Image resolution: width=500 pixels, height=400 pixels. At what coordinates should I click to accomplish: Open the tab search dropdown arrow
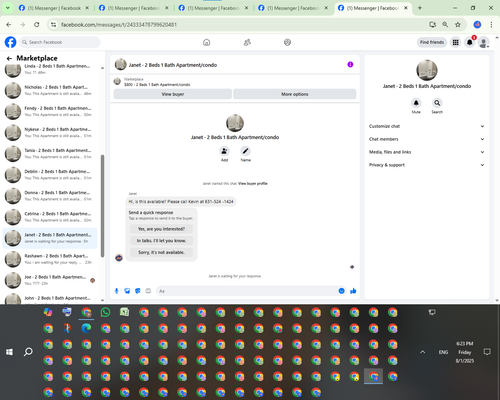[7, 8]
